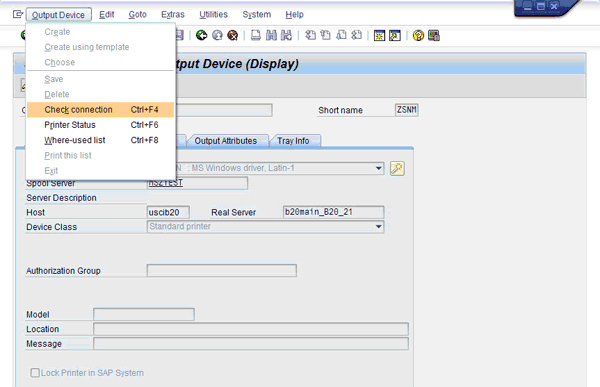
Task: Click the SAP window menu icon left of Output Device
Action: [18, 15]
